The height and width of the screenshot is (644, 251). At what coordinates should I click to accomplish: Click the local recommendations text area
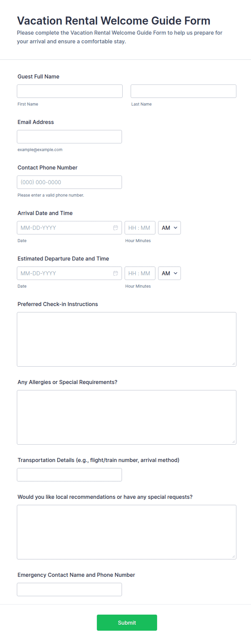point(127,532)
